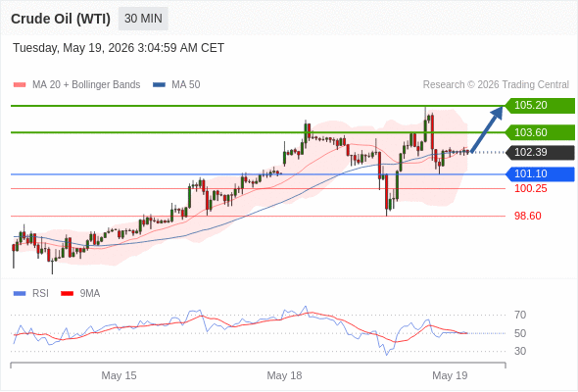The width and height of the screenshot is (578, 392).
Task: Click the 30 MIN timeframe badge
Action: [143, 19]
